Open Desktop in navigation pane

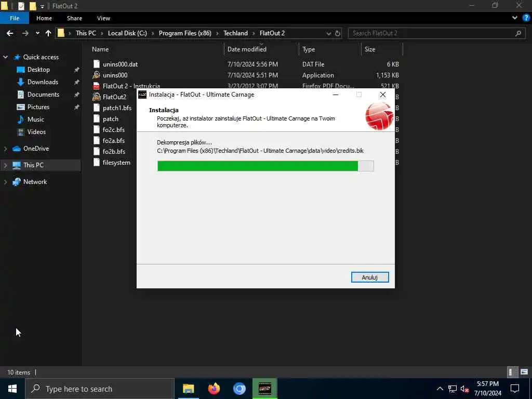coord(38,70)
